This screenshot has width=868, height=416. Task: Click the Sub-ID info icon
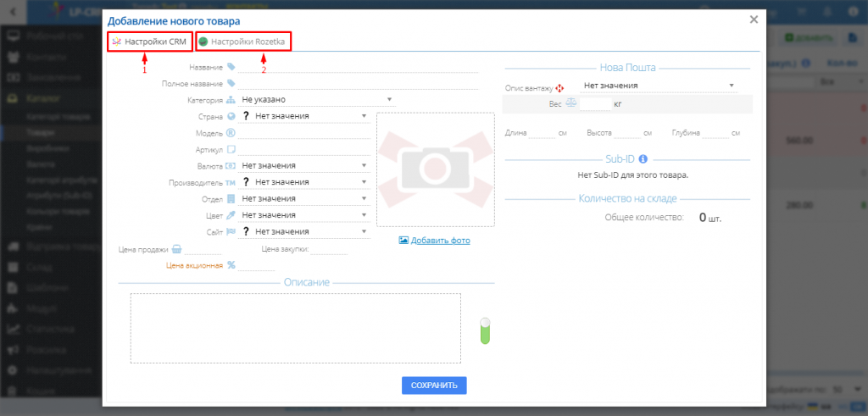pyautogui.click(x=643, y=159)
